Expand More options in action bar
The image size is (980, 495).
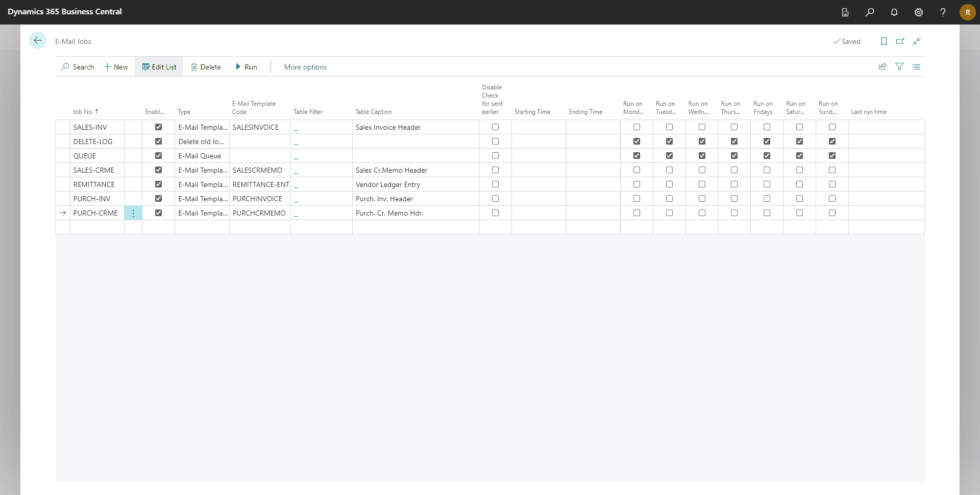pyautogui.click(x=305, y=67)
